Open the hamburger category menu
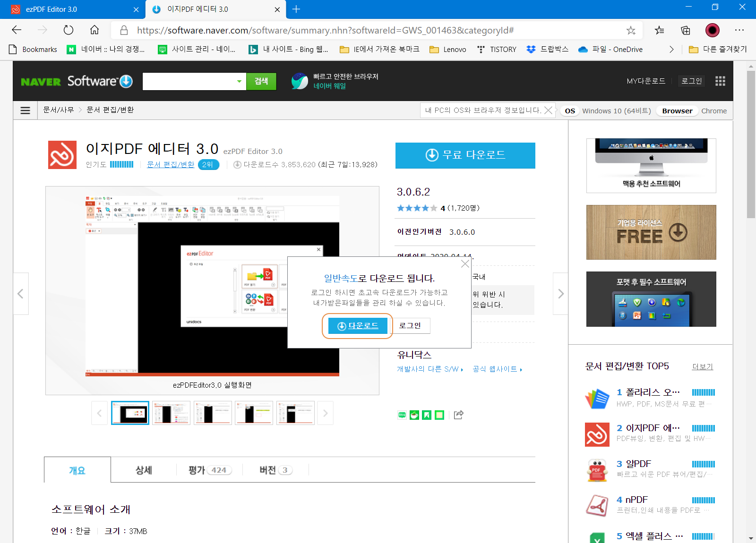756x543 pixels. point(26,110)
